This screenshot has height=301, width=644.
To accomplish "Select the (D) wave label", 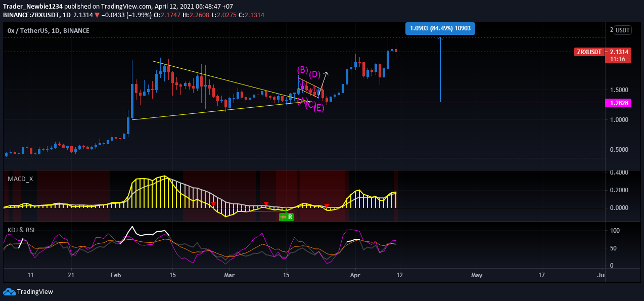I will coord(315,74).
